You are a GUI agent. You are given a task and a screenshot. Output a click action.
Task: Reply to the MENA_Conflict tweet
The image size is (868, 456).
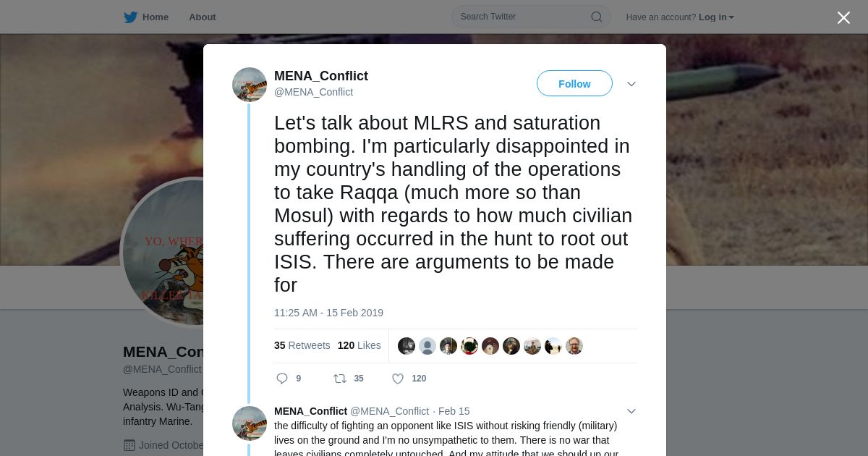[x=282, y=379]
